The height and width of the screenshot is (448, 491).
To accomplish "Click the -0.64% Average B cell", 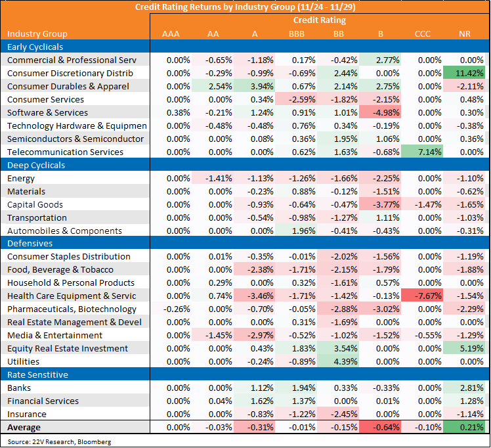I will click(x=380, y=428).
